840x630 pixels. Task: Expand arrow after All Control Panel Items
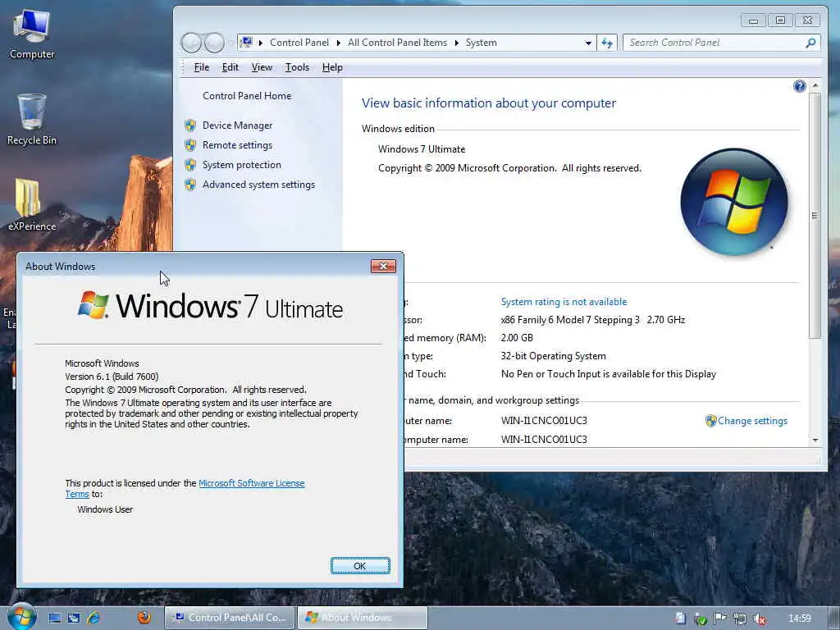click(x=456, y=43)
